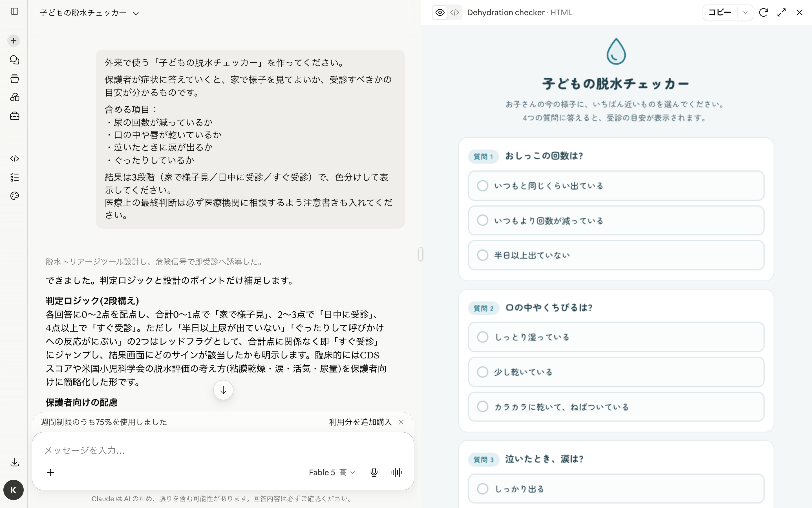The image size is (812, 508).
Task: Click the 質問 2 badge
Action: [483, 308]
